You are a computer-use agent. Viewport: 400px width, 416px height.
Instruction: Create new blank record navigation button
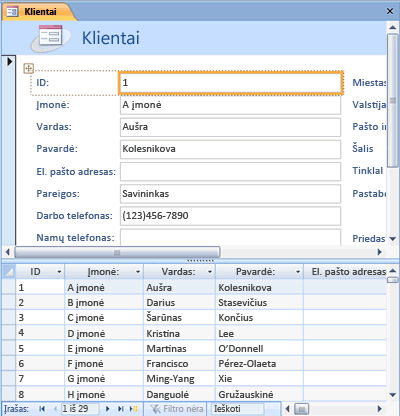(x=134, y=409)
